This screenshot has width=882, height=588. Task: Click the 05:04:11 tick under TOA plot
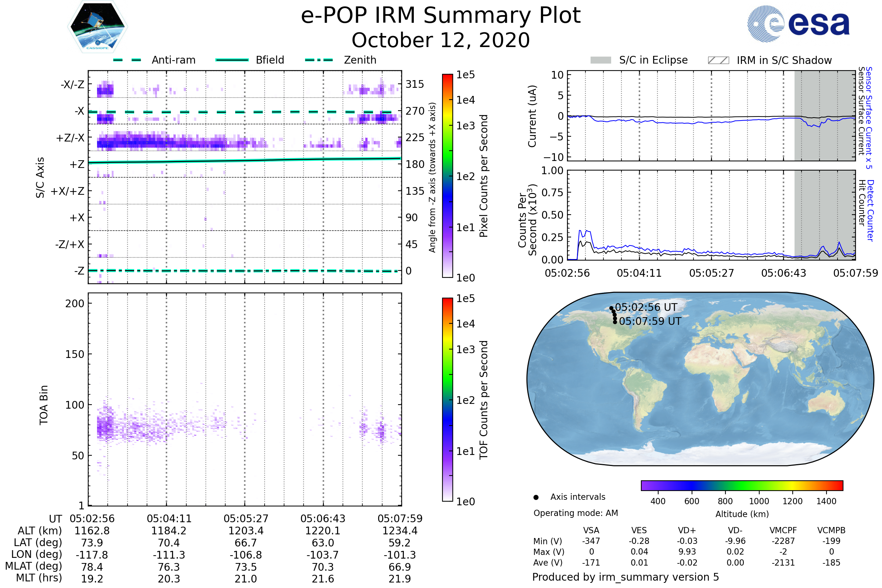[169, 519]
